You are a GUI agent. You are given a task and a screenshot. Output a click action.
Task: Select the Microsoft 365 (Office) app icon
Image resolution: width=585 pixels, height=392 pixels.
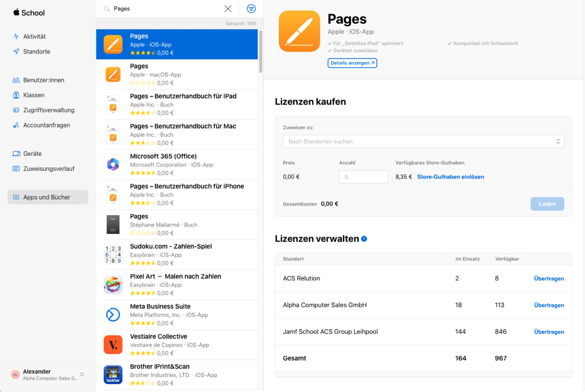tap(113, 164)
